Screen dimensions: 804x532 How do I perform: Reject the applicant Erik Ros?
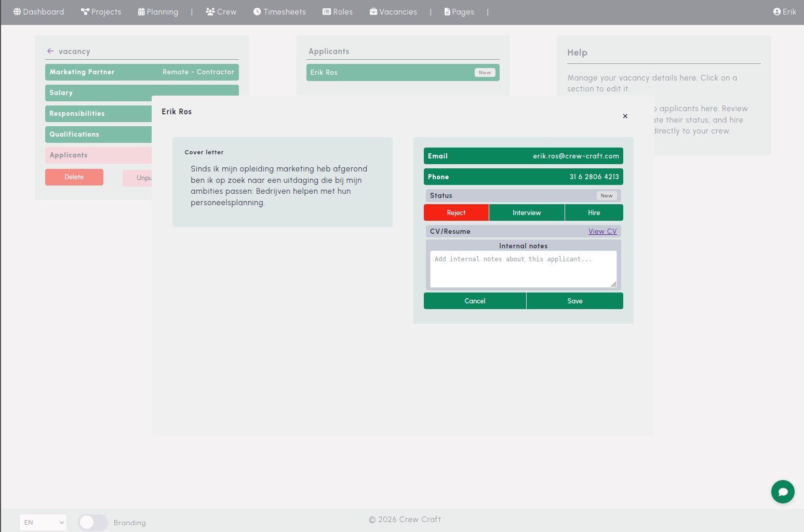point(455,212)
